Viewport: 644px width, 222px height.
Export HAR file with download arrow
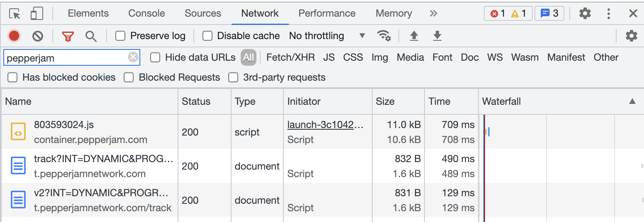click(x=437, y=36)
